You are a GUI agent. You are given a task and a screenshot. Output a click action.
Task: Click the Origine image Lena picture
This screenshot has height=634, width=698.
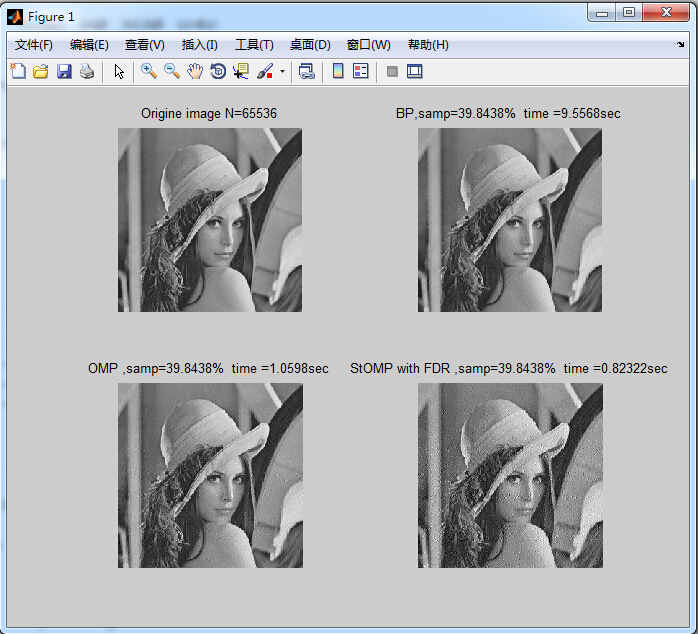tap(210, 220)
